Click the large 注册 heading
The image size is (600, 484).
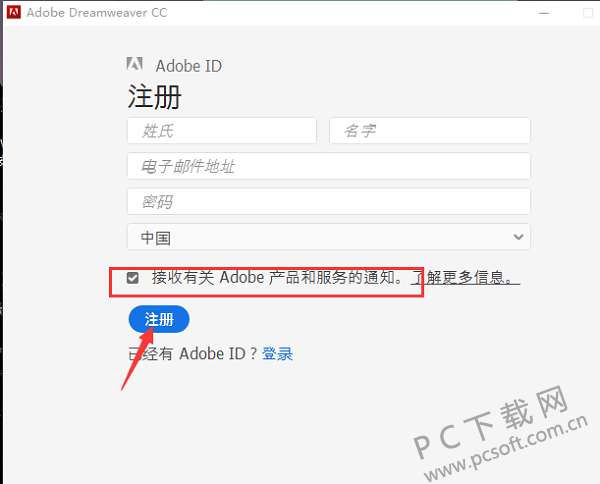[x=155, y=97]
